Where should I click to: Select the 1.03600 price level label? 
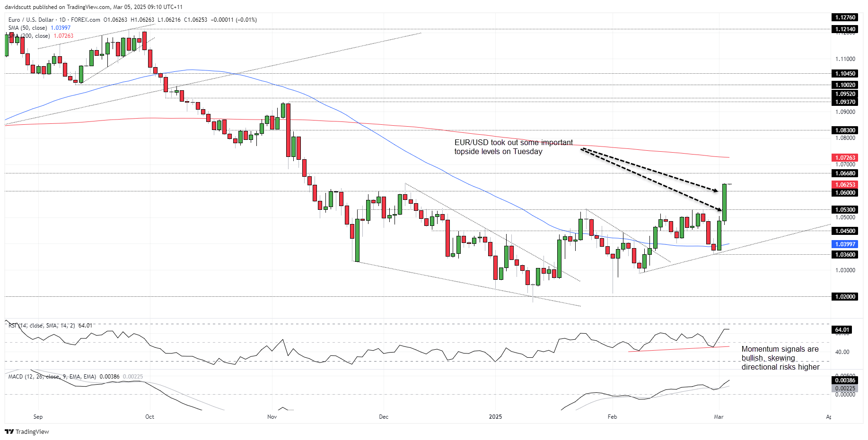[845, 255]
